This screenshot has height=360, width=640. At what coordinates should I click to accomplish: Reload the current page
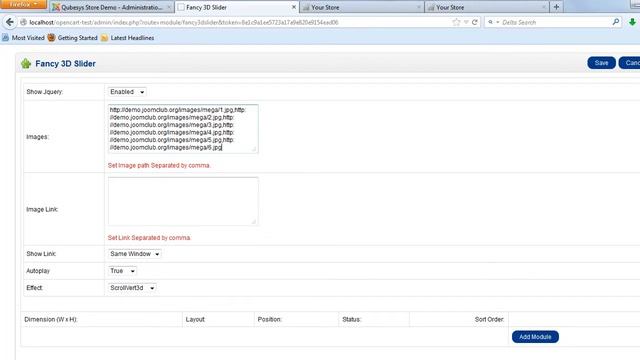(475, 22)
